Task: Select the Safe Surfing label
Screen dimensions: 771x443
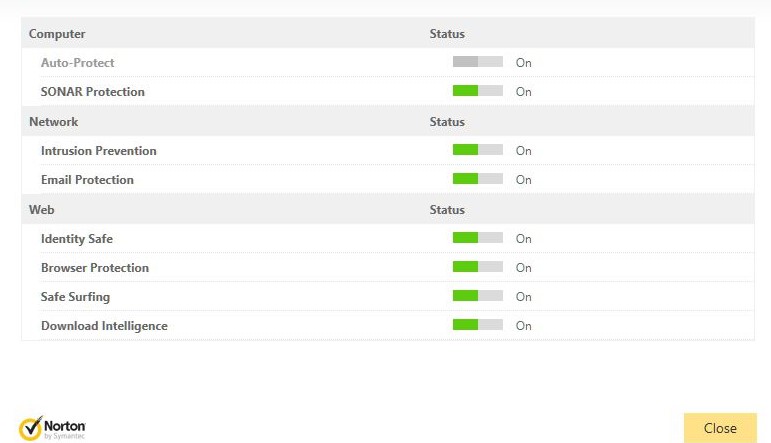Action: (x=75, y=297)
